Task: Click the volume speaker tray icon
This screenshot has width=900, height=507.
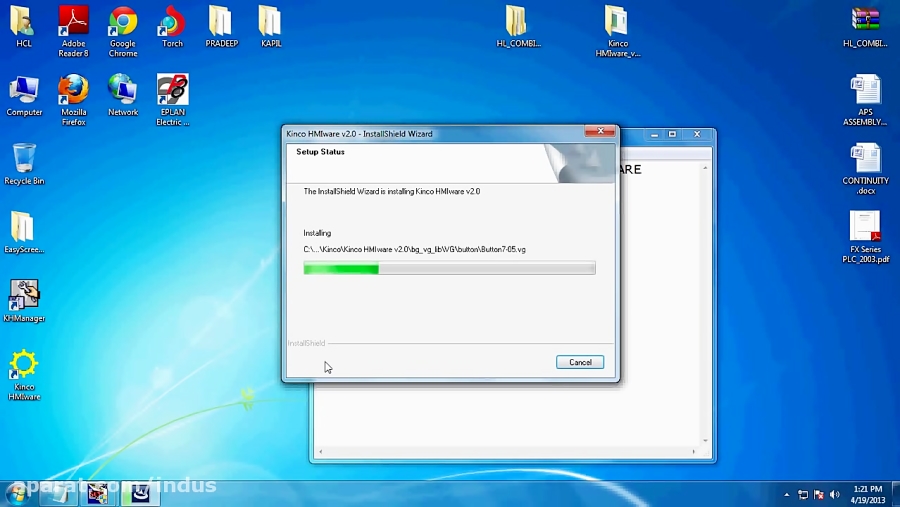Action: click(x=835, y=494)
